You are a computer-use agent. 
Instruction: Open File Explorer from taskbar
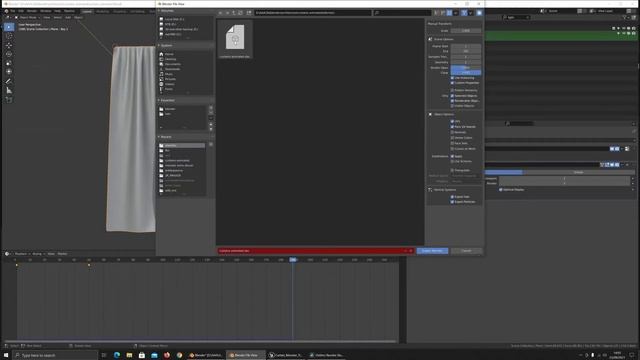(x=129, y=355)
